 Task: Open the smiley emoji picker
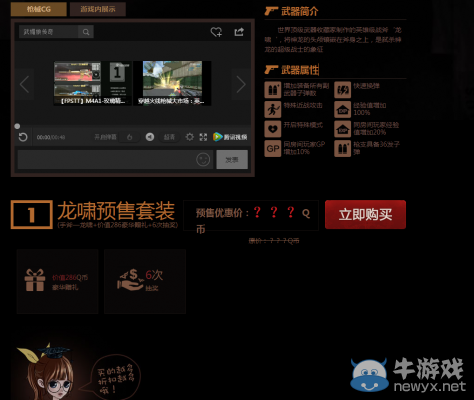(203, 160)
